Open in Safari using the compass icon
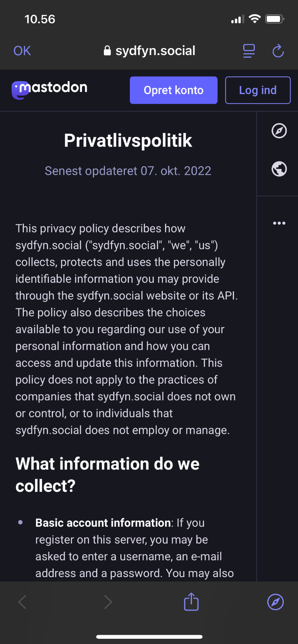Image resolution: width=298 pixels, height=644 pixels. pyautogui.click(x=276, y=602)
